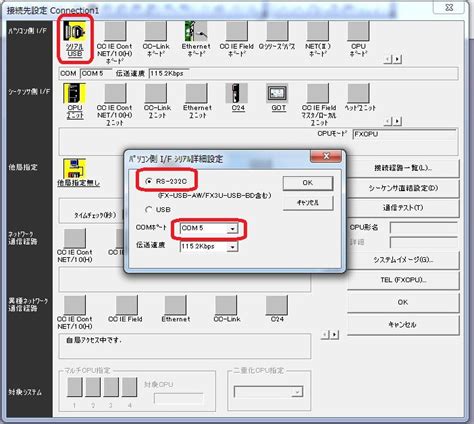Select network route CC IE Cont NET/10(H) icon
This screenshot has height=424, width=474.
[75, 238]
